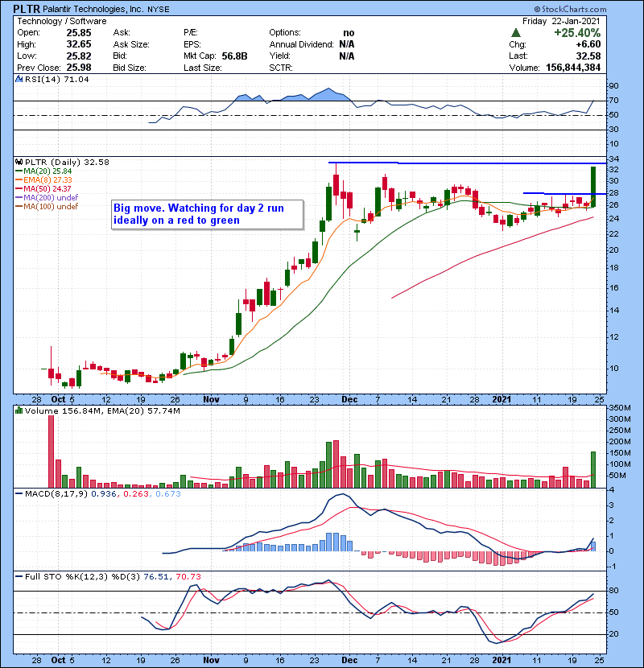The width and height of the screenshot is (644, 668).
Task: Click the 2021 label on price chart axis
Action: (x=502, y=400)
